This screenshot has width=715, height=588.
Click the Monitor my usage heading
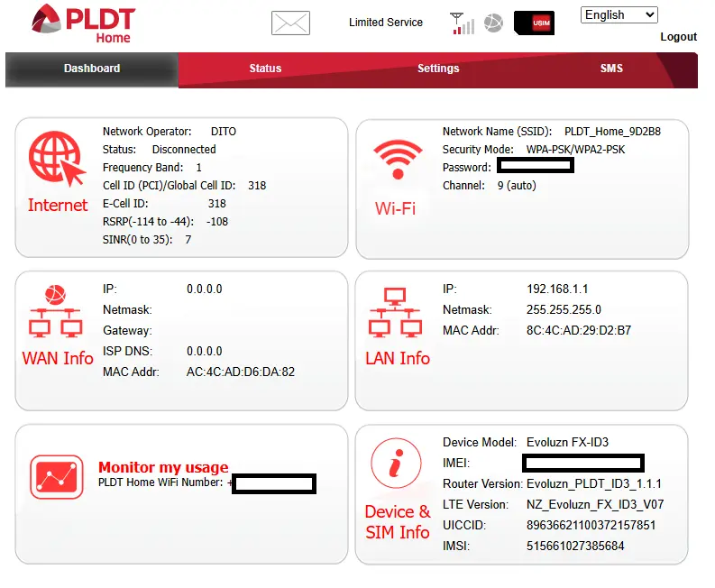[163, 467]
